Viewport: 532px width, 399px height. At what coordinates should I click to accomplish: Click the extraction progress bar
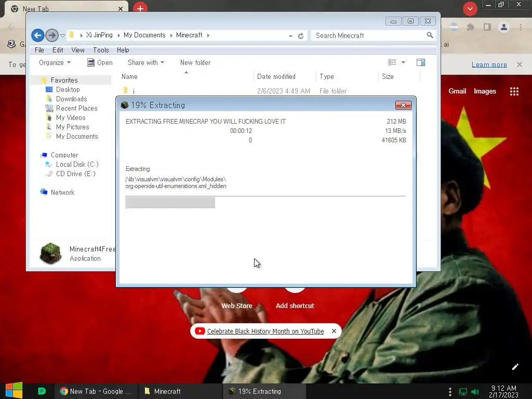coord(265,203)
